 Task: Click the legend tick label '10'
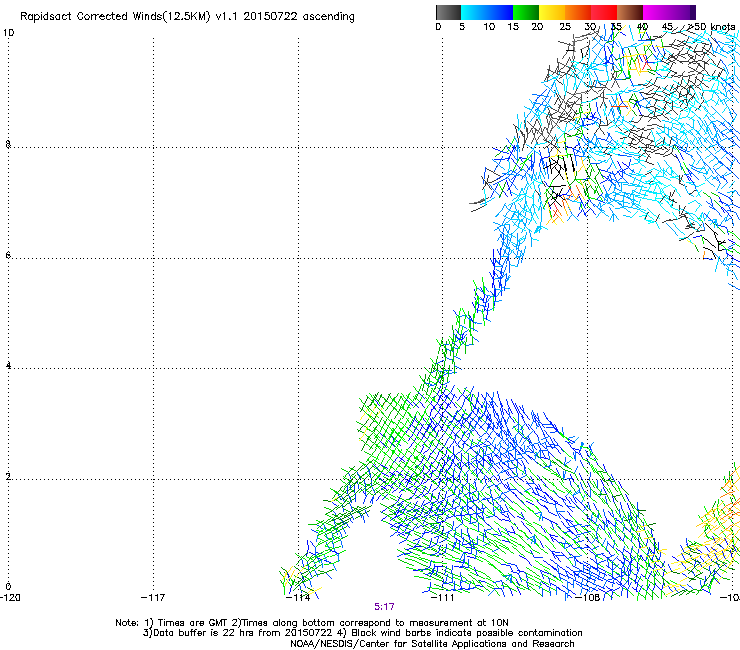click(x=489, y=27)
